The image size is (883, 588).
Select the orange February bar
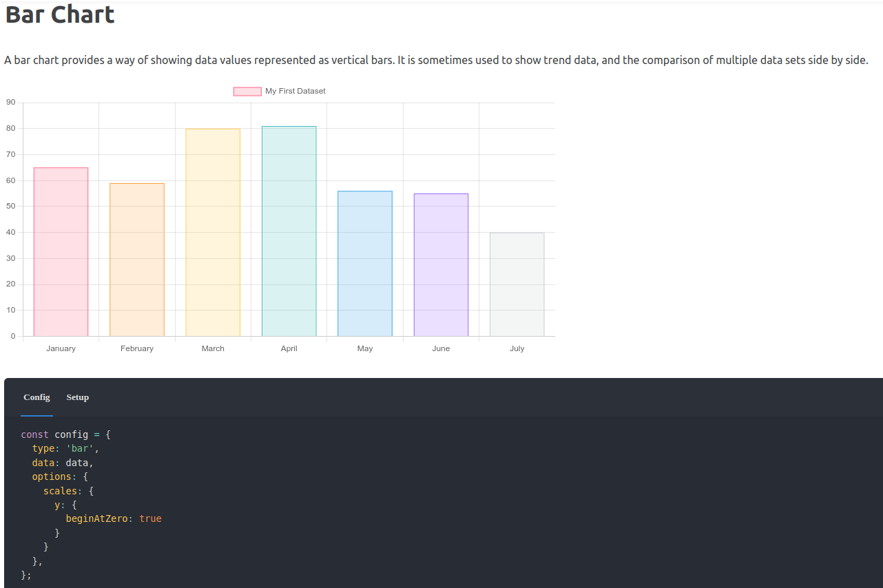[137, 260]
